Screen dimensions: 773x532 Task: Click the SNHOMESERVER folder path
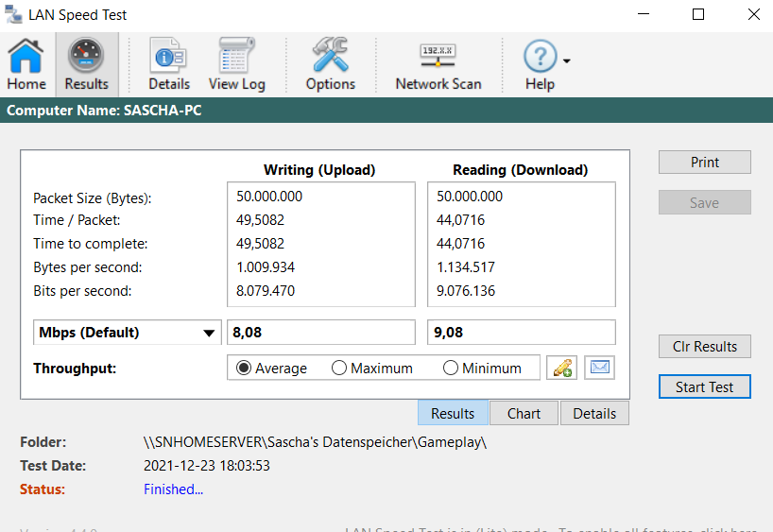tap(315, 442)
